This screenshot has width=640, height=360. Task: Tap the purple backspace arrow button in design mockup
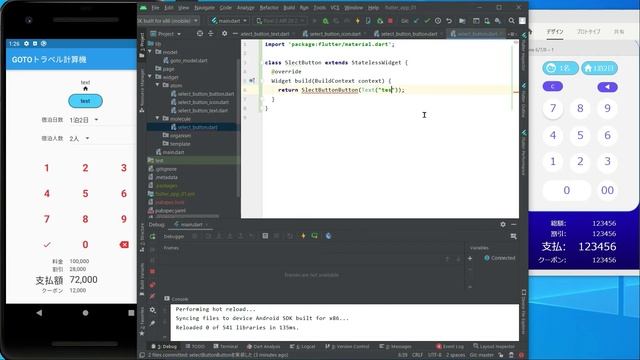pyautogui.click(x=607, y=87)
